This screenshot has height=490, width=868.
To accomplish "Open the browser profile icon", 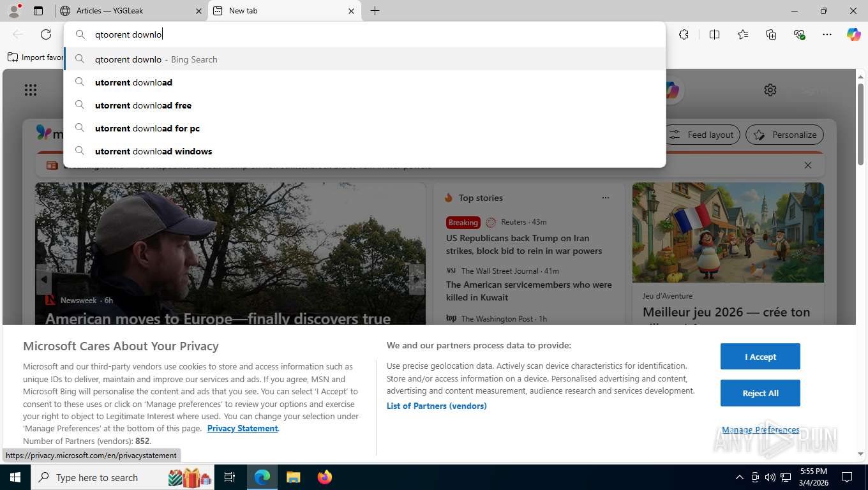I will click(14, 11).
